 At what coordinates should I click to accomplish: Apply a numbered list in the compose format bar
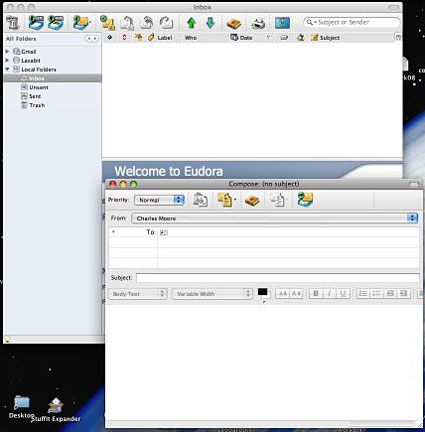[376, 293]
